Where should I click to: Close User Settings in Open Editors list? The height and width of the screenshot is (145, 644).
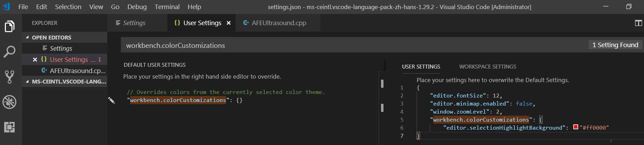tap(35, 60)
